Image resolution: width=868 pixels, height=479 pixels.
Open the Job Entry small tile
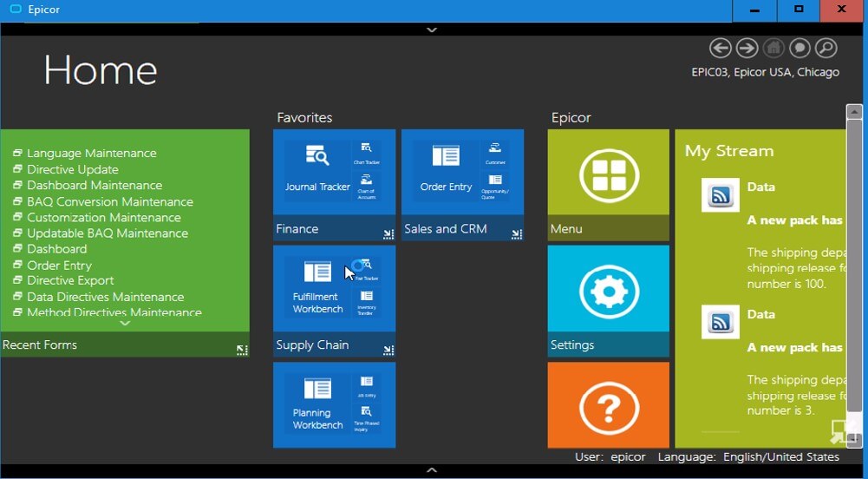367,387
